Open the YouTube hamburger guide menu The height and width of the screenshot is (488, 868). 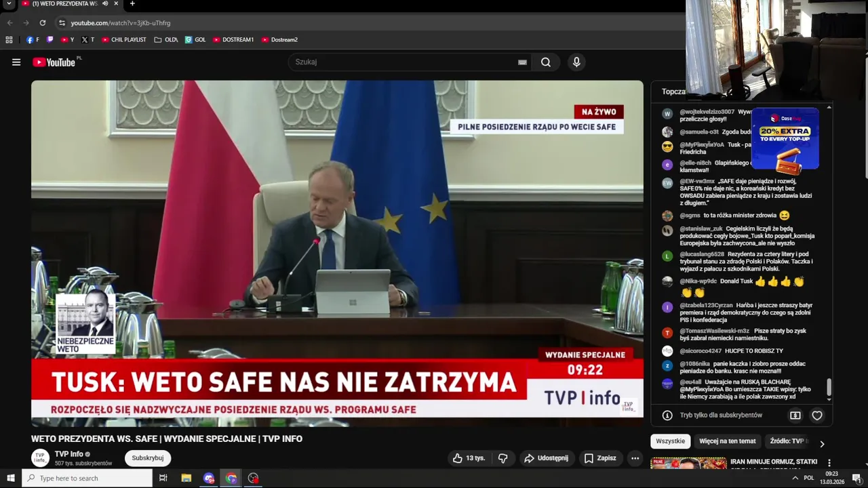point(16,62)
